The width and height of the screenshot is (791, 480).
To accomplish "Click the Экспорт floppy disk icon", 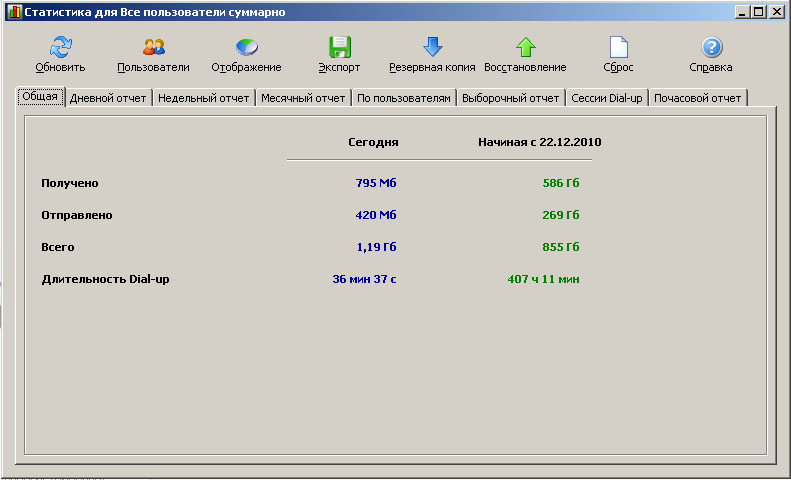I will 340,47.
